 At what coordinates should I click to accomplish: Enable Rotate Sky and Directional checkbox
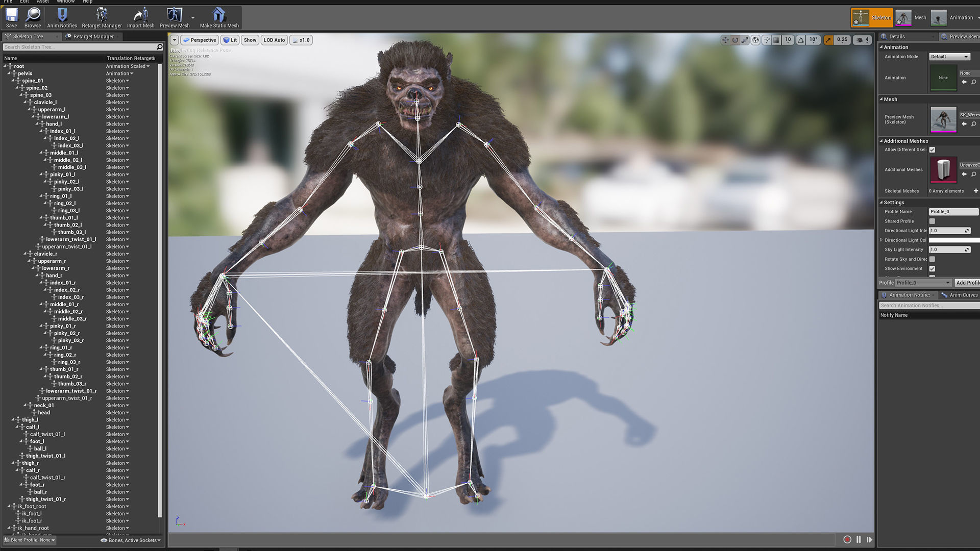(x=932, y=259)
